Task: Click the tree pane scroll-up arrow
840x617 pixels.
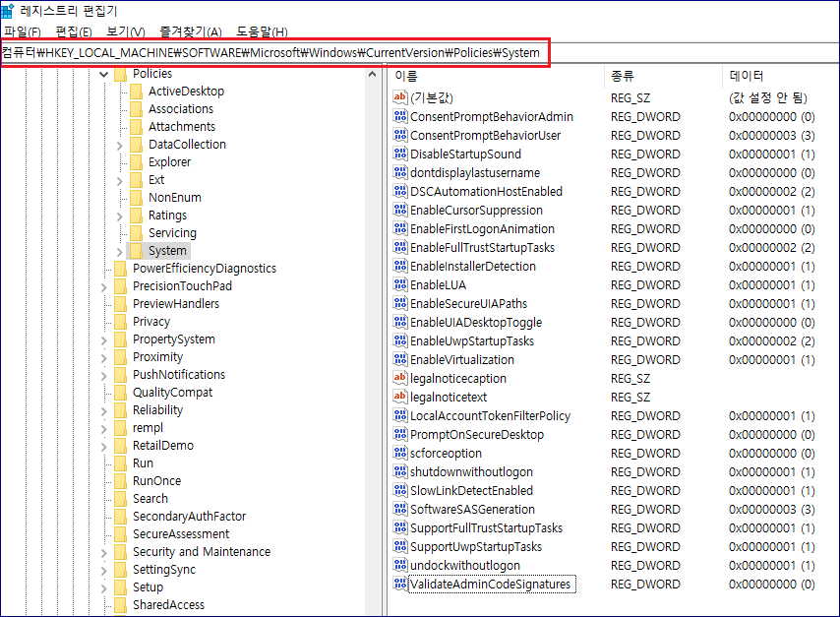Action: click(x=373, y=74)
